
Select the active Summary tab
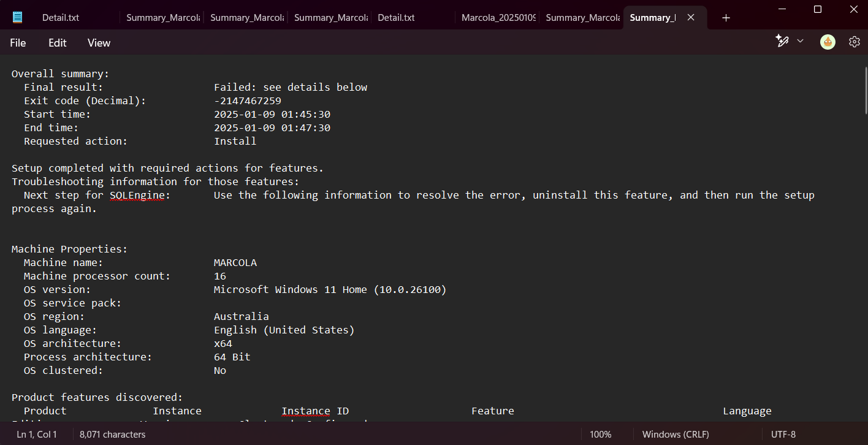coord(652,18)
